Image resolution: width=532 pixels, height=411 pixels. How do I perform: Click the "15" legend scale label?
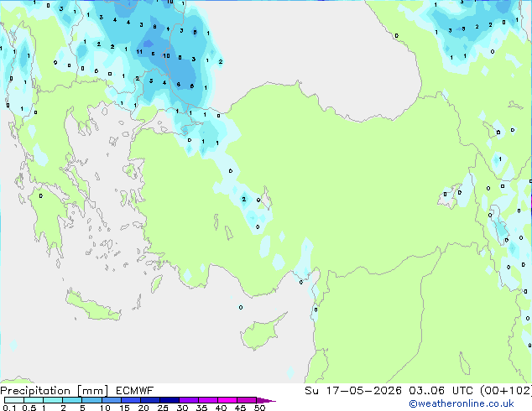(x=124, y=408)
